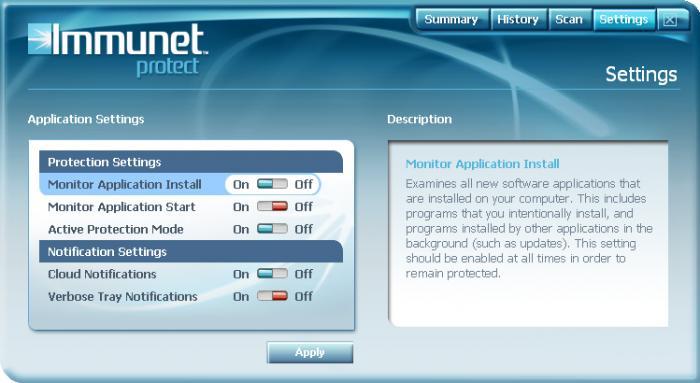Click On beside Verbose Tray Notifications

point(241,296)
